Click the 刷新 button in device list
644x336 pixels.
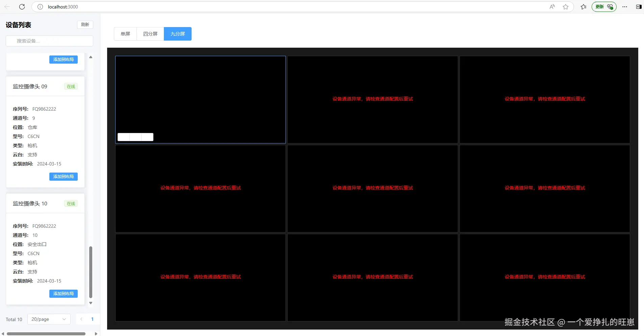(x=85, y=25)
